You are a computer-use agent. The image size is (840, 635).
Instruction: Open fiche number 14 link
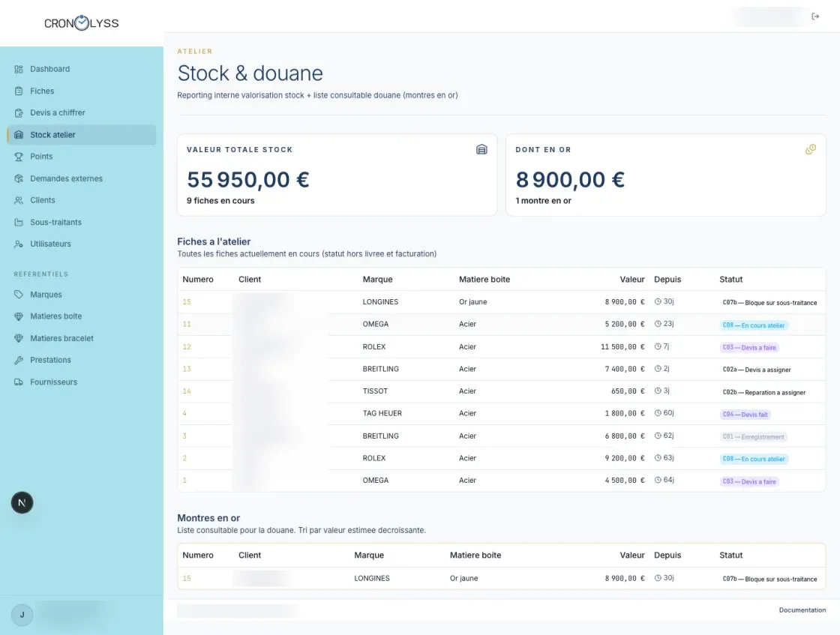(x=187, y=391)
